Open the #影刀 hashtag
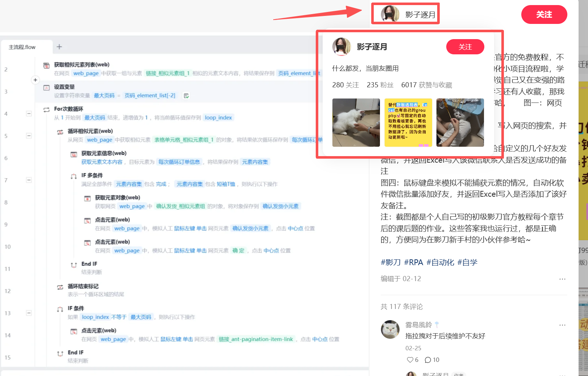Viewport: 588px width, 376px height. pos(390,262)
